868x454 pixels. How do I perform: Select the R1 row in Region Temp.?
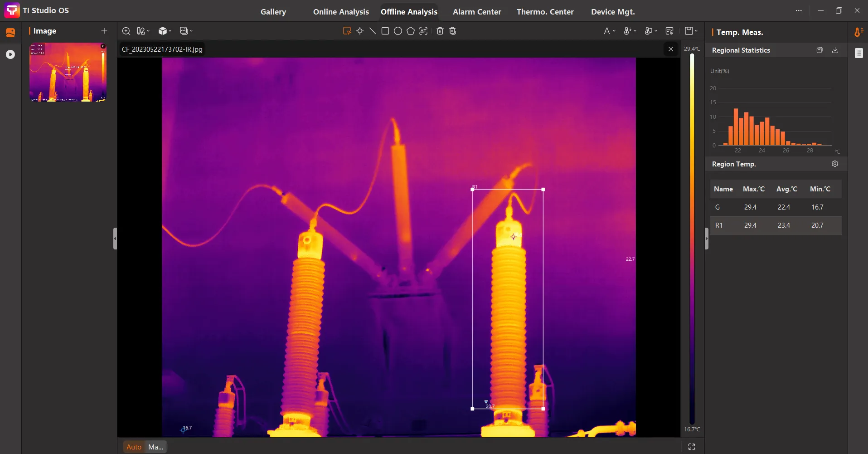pos(776,225)
